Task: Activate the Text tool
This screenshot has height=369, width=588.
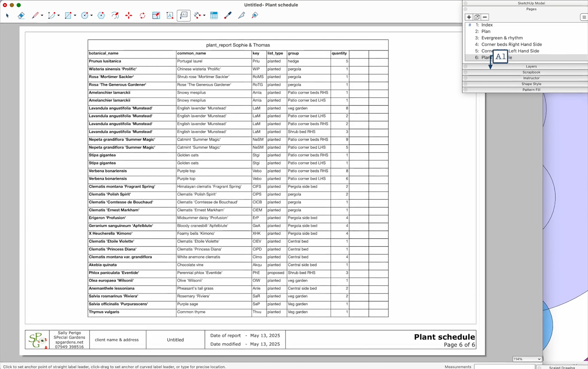Action: click(x=170, y=15)
